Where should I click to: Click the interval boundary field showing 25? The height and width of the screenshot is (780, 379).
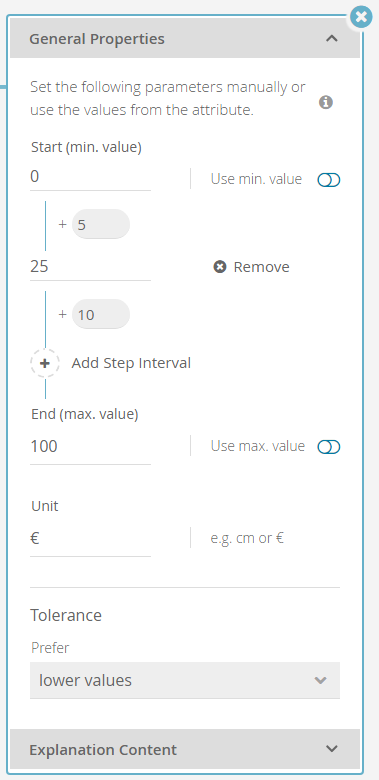[x=91, y=267]
